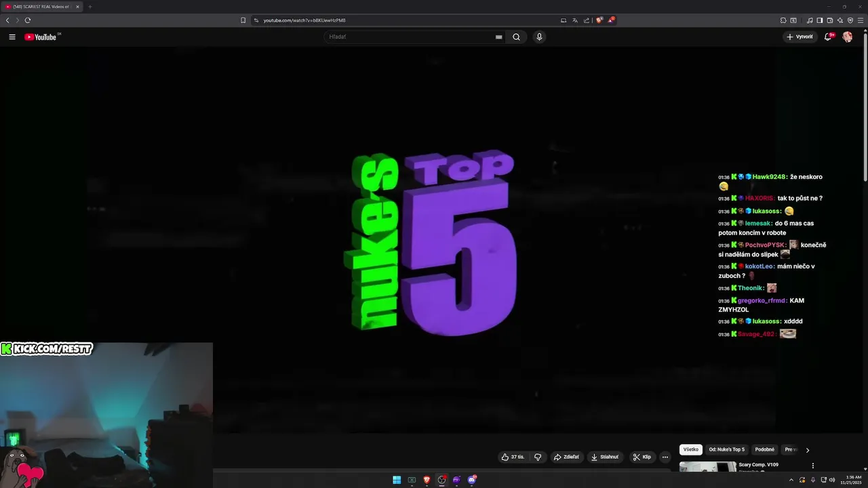
Task: Open the media control music note icon
Action: coord(810,20)
